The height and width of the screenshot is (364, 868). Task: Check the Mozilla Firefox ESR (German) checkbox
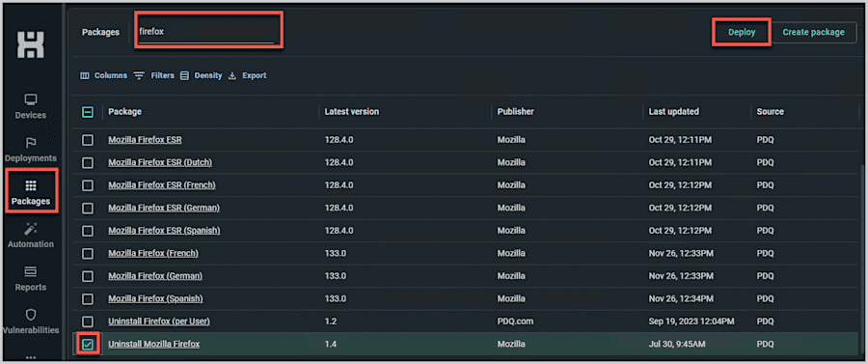pos(88,208)
